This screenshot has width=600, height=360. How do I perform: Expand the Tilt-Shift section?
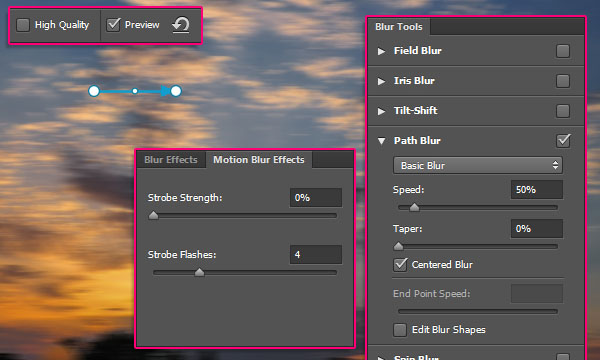[381, 111]
